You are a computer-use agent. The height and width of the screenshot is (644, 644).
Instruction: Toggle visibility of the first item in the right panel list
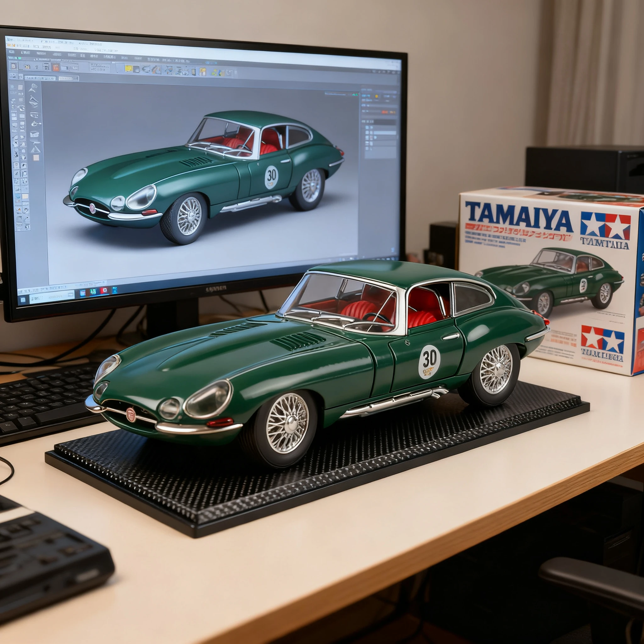(x=367, y=127)
